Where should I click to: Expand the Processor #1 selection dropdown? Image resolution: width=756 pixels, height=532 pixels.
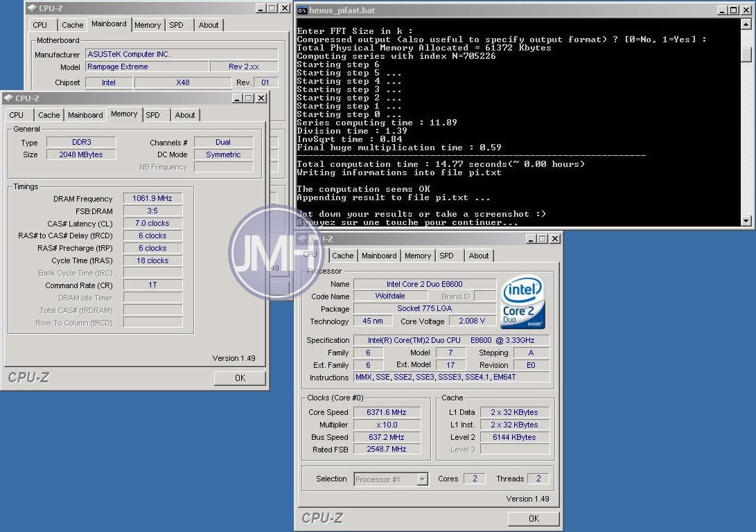coord(423,479)
